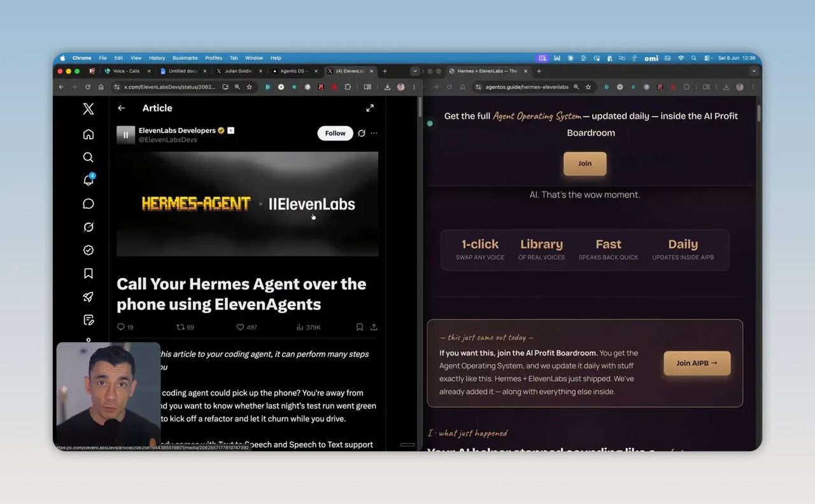Go to Home in X sidebar
This screenshot has width=815, height=504.
click(x=89, y=134)
